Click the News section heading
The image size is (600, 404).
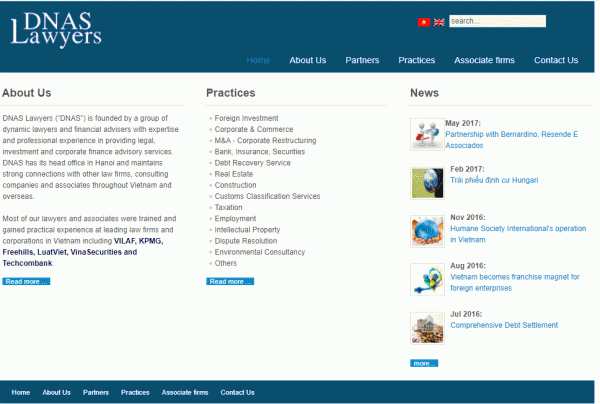424,93
